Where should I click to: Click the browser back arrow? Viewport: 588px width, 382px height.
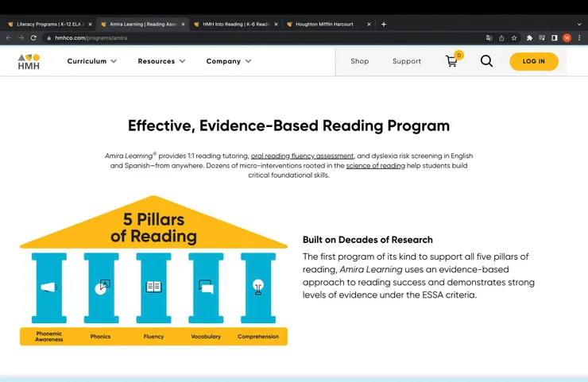[9, 38]
